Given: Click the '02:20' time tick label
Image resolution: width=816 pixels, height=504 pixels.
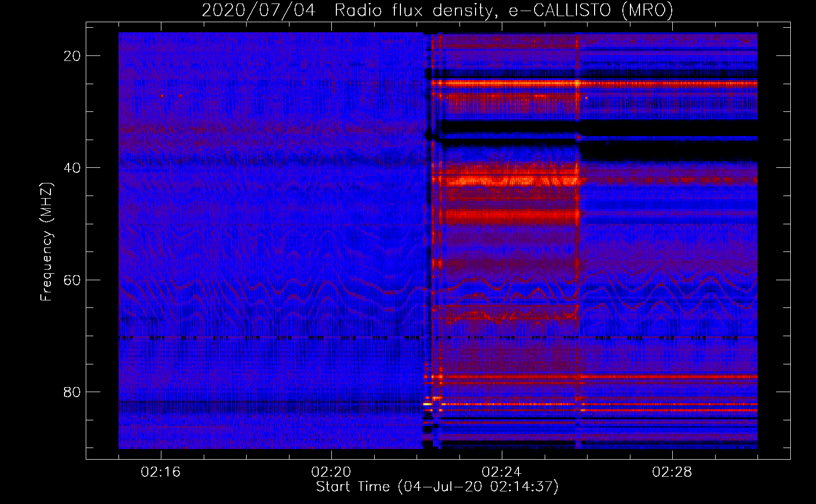Looking at the screenshot, I should tap(331, 472).
